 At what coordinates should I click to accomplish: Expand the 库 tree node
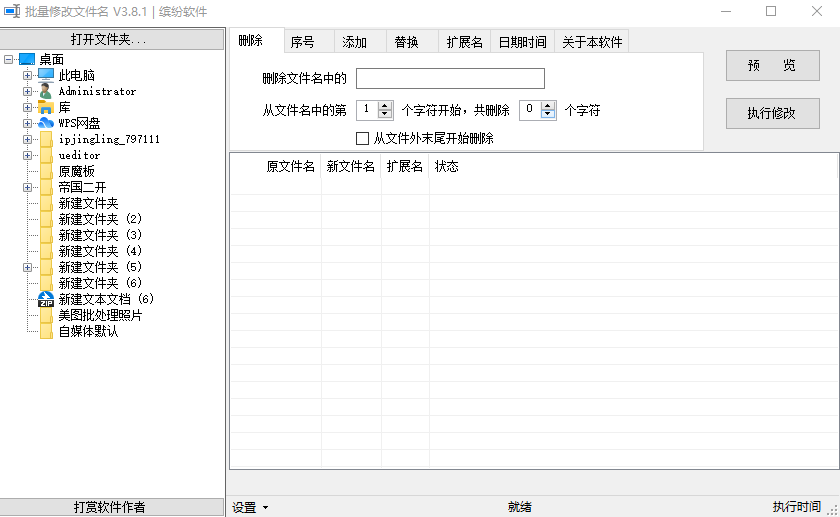27,108
